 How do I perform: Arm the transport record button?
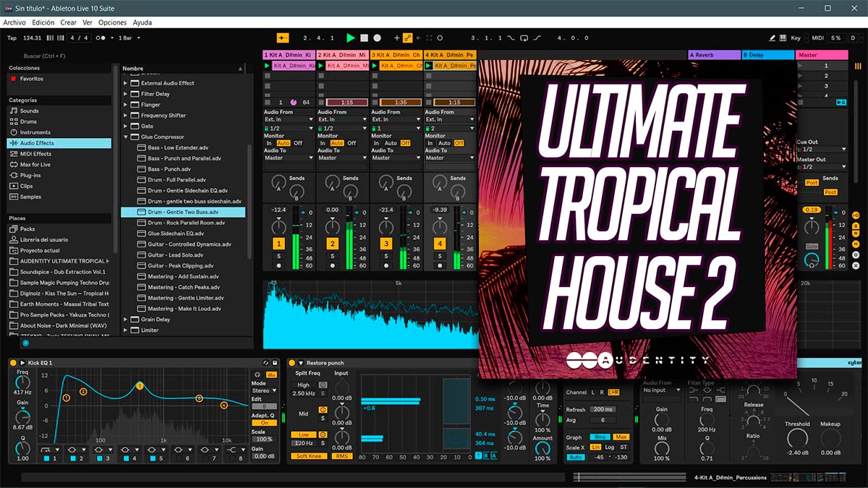coord(377,38)
